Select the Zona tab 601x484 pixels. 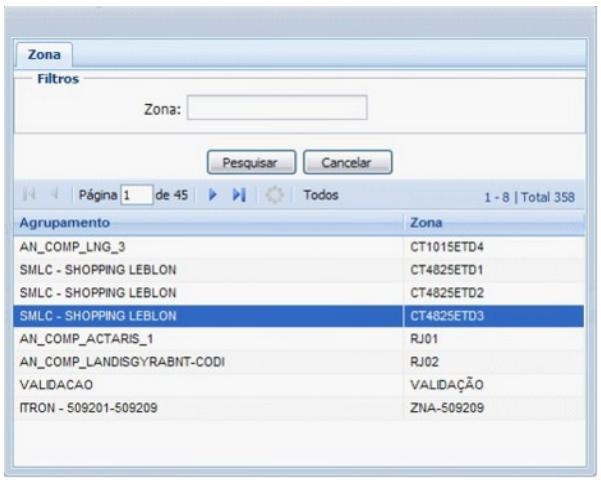41,55
